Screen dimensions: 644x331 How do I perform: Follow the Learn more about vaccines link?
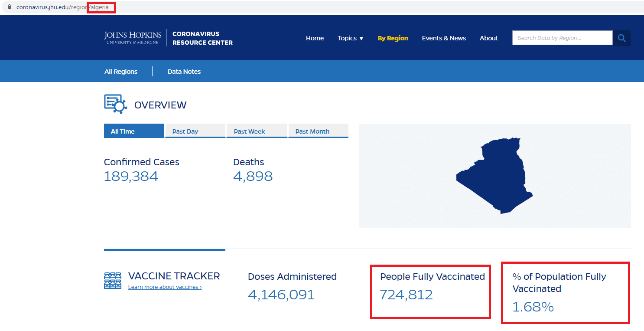(165, 287)
